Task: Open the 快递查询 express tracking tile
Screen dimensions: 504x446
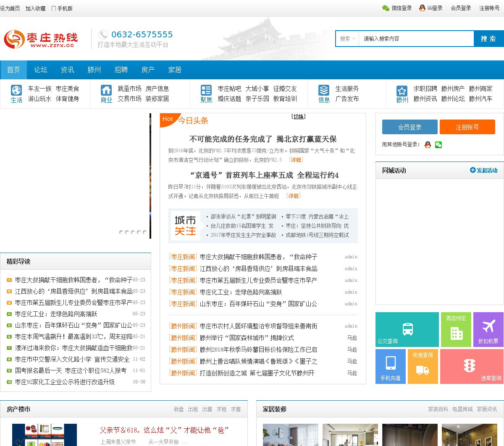Action: tap(423, 366)
